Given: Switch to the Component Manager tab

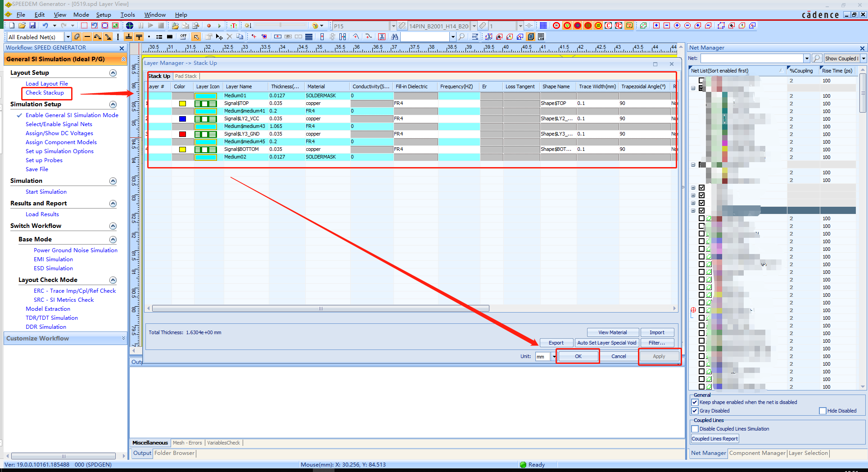Looking at the screenshot, I should tap(757, 453).
